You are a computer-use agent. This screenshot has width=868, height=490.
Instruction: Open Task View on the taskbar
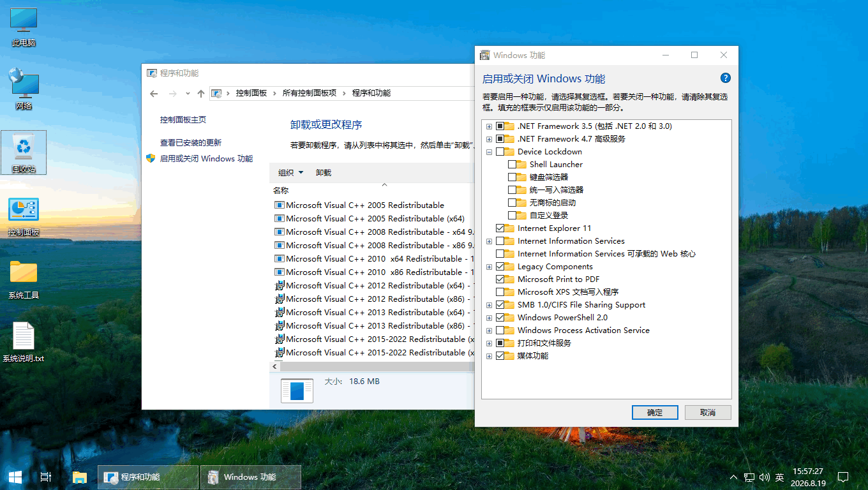[x=46, y=477]
